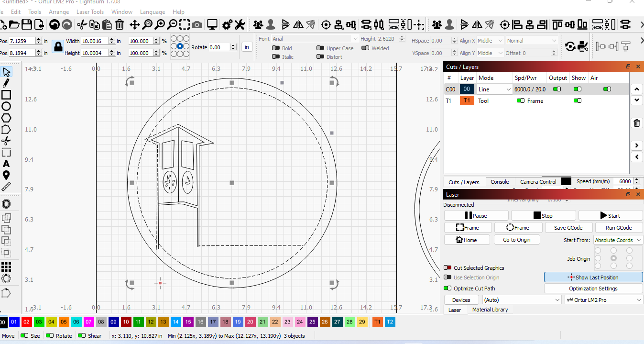Screen dimensions: 644x344
Task: Pick red layer color swatch 02
Action: point(26,322)
